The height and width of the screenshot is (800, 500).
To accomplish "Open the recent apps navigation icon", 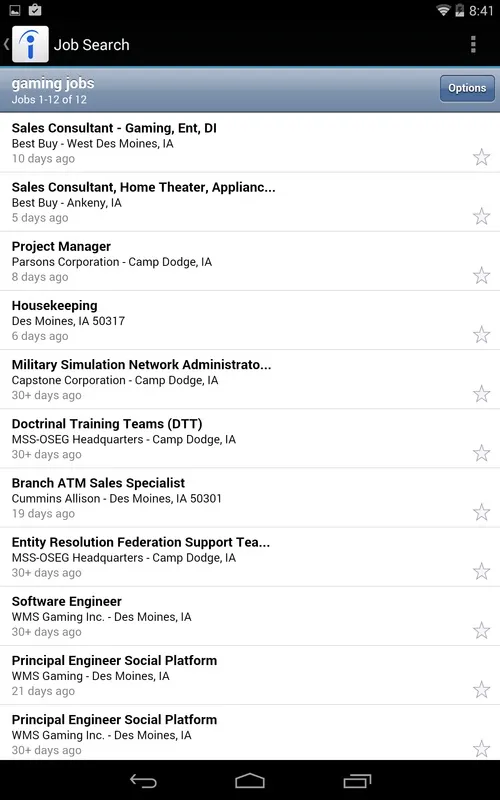I will tap(357, 781).
